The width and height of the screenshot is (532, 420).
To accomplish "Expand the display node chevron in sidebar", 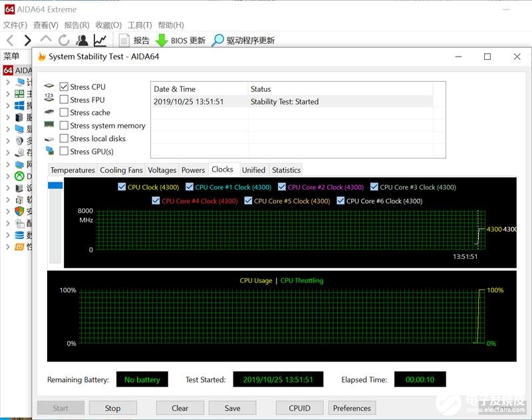I will tap(7, 129).
